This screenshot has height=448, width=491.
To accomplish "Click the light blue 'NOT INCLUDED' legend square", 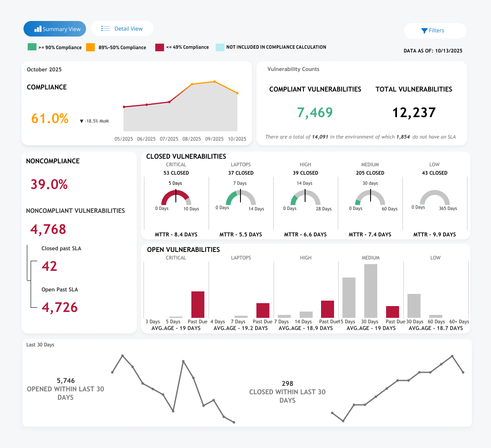I will point(219,47).
